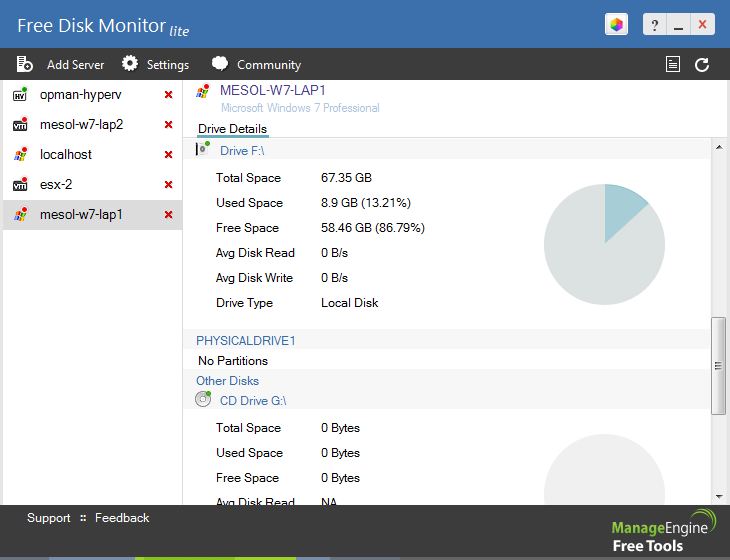
Task: Open Drive F:\ header link
Action: click(x=242, y=151)
